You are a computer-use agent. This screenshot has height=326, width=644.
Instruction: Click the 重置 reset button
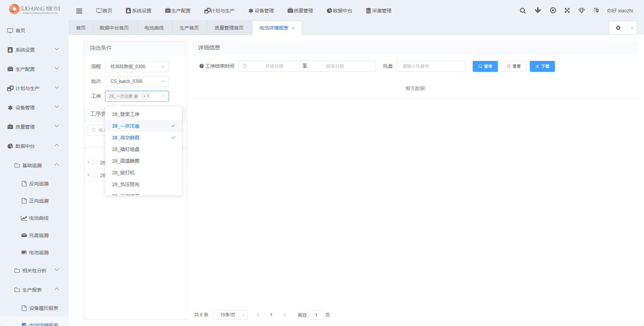point(514,66)
